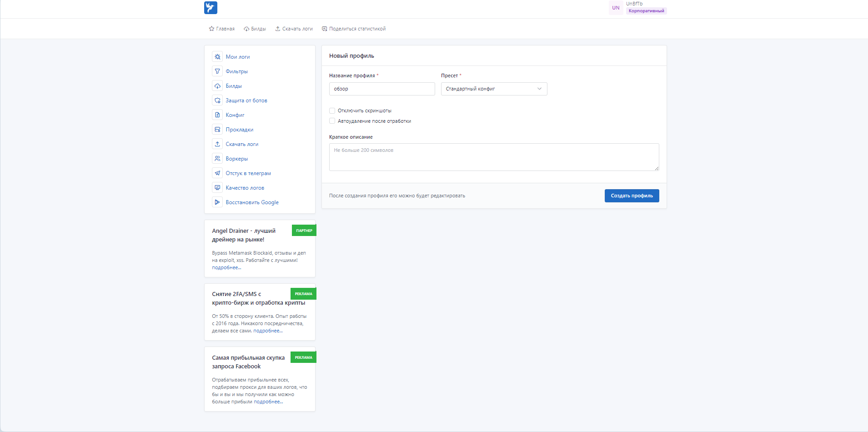
Task: Click the Защита от ботов sidebar icon
Action: tap(217, 100)
